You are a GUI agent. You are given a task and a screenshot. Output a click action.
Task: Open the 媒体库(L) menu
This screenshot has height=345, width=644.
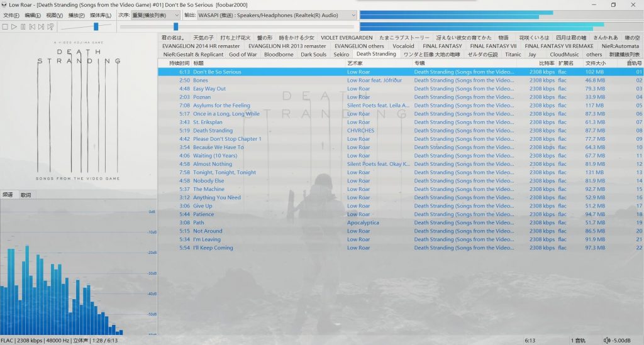click(100, 15)
